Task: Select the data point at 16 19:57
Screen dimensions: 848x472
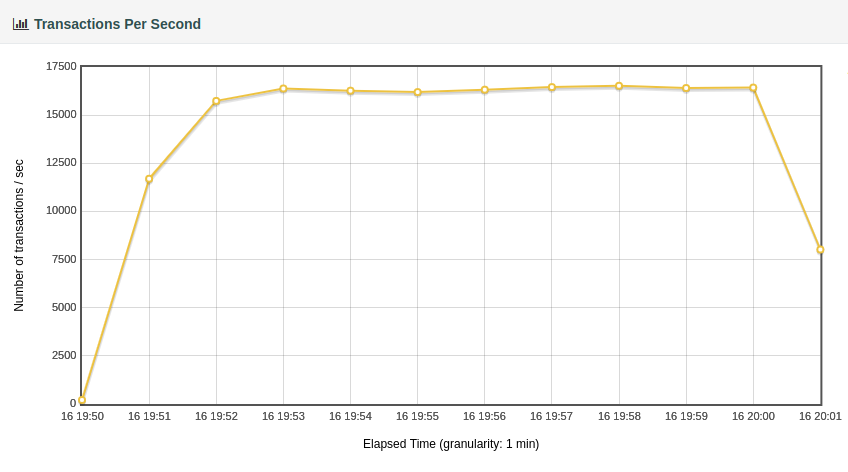Action: 552,87
